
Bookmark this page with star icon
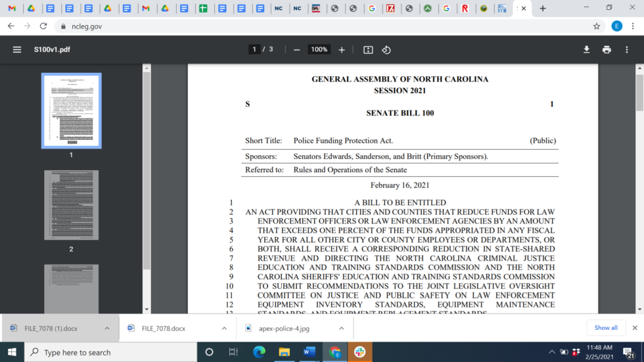[597, 26]
